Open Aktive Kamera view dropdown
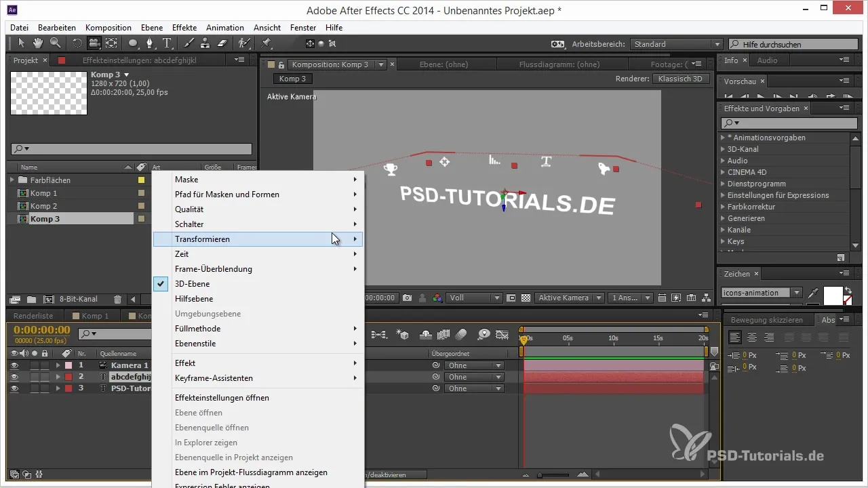The width and height of the screenshot is (868, 488). click(x=569, y=298)
